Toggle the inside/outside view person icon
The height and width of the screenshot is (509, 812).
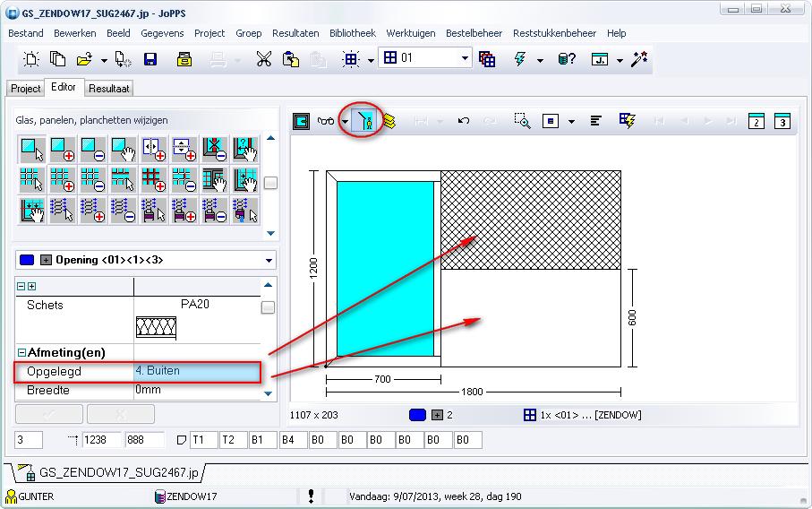pos(365,121)
